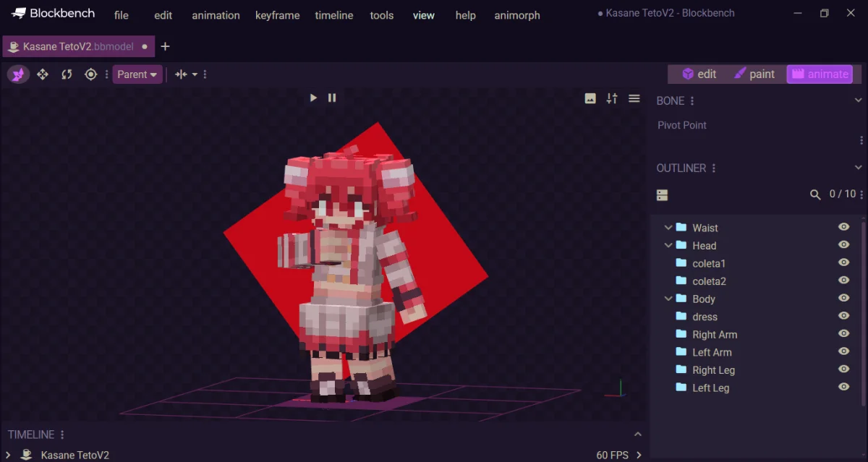Open Pivot Point row options dots
This screenshot has width=868, height=462.
pos(861,140)
